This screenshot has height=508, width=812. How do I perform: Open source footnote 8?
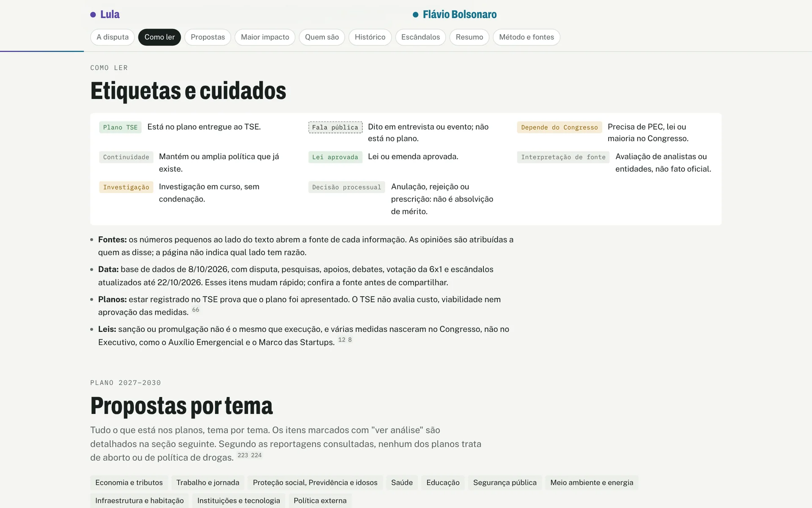pos(350,340)
